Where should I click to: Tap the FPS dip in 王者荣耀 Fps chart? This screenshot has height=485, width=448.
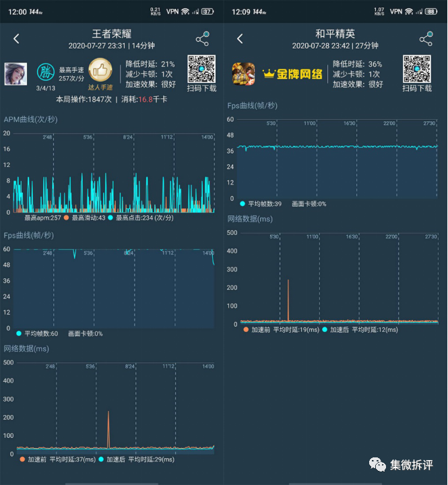(x=75, y=254)
